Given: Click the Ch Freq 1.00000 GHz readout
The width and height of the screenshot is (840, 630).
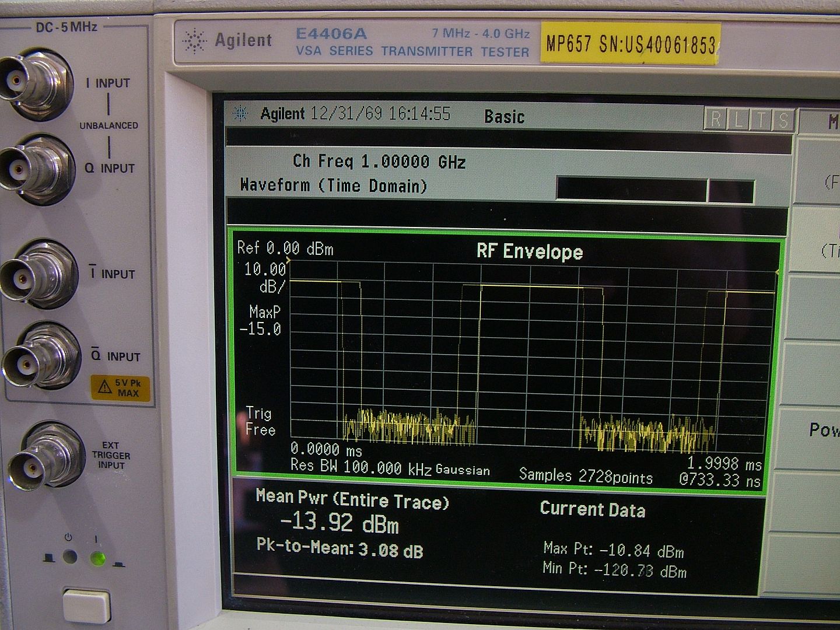Looking at the screenshot, I should 379,162.
